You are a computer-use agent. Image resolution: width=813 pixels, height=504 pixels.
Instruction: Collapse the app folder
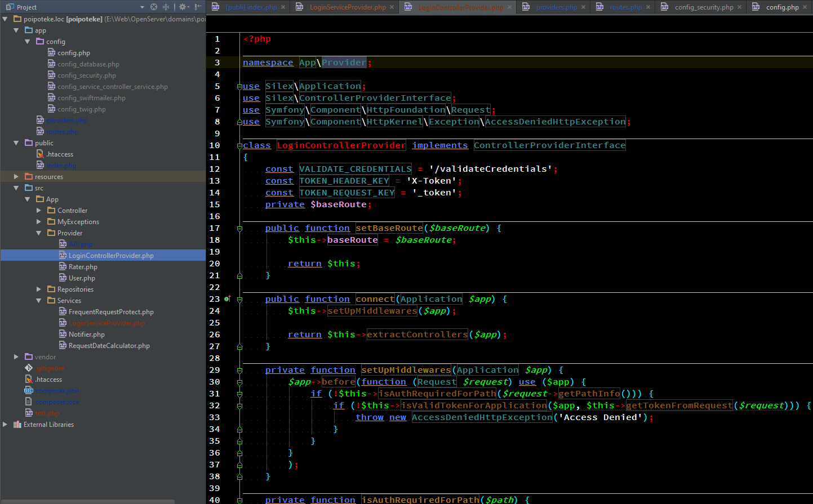[x=16, y=30]
